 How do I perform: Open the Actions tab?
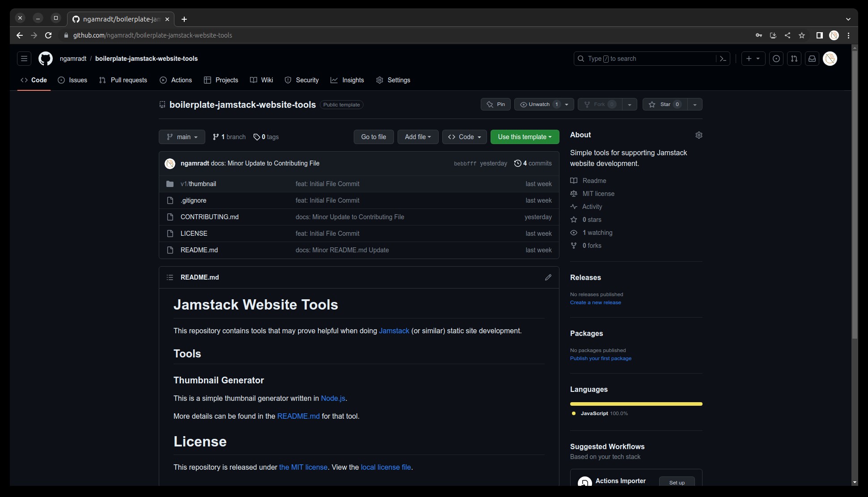pos(176,80)
